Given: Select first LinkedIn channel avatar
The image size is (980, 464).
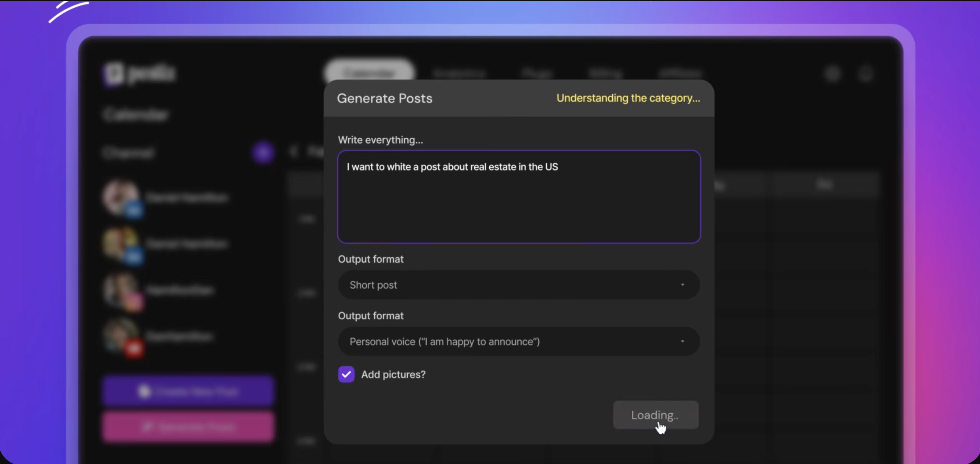Looking at the screenshot, I should (x=120, y=197).
